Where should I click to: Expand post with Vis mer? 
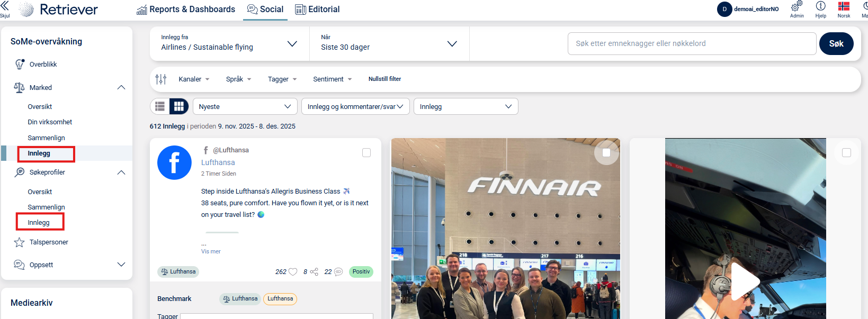(211, 252)
